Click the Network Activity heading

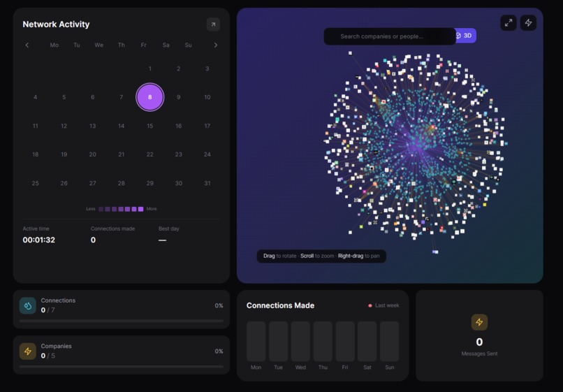56,24
